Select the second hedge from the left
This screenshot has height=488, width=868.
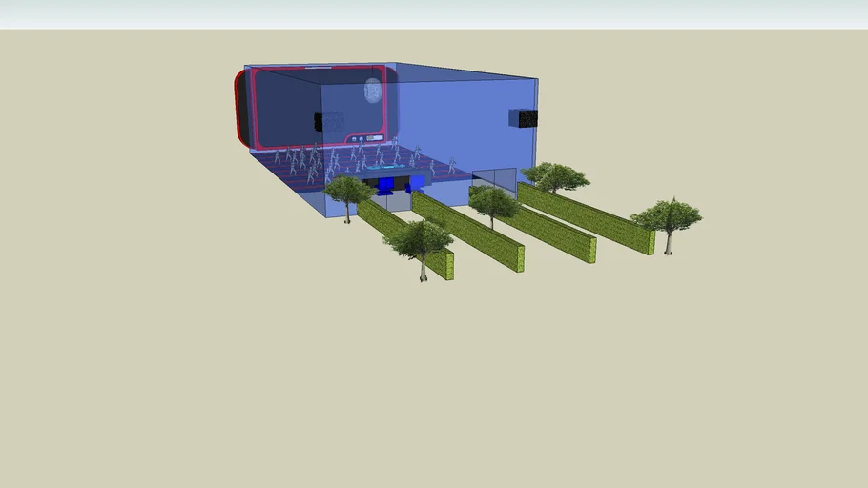pyautogui.click(x=469, y=231)
